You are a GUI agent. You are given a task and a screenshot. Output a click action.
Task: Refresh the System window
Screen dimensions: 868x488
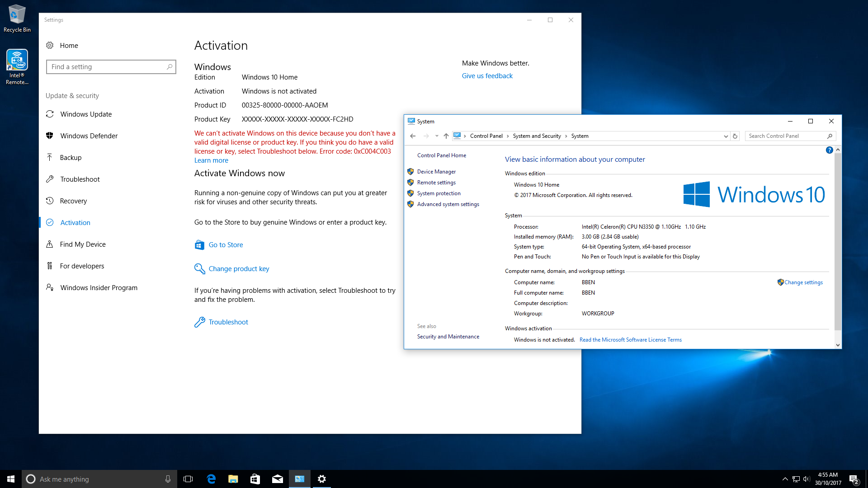tap(735, 136)
